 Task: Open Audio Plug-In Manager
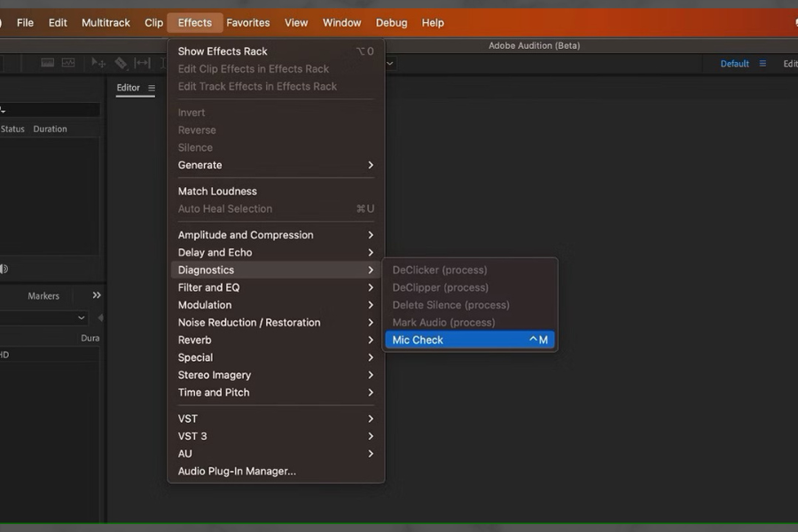[276, 472]
